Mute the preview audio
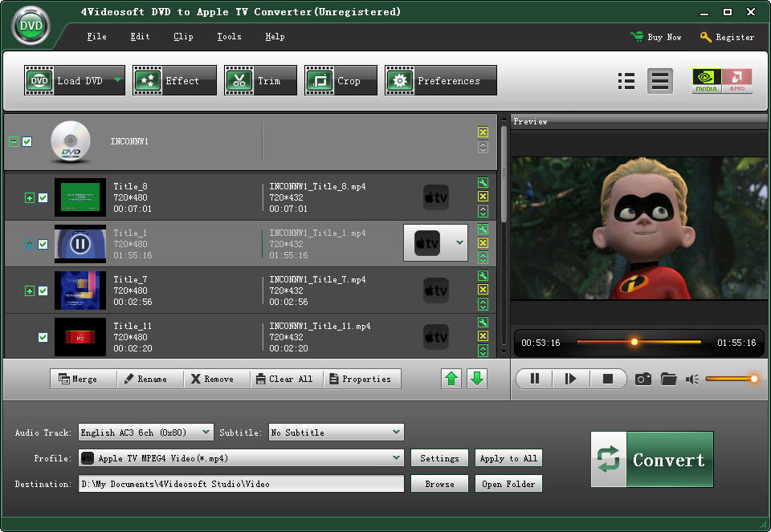Image resolution: width=771 pixels, height=532 pixels. pos(692,379)
